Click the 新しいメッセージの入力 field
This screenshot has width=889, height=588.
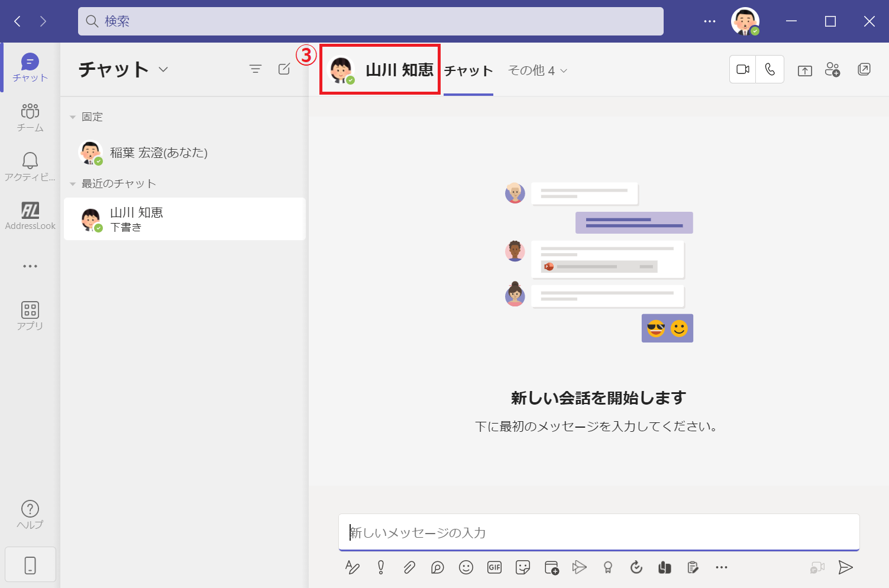(x=597, y=532)
